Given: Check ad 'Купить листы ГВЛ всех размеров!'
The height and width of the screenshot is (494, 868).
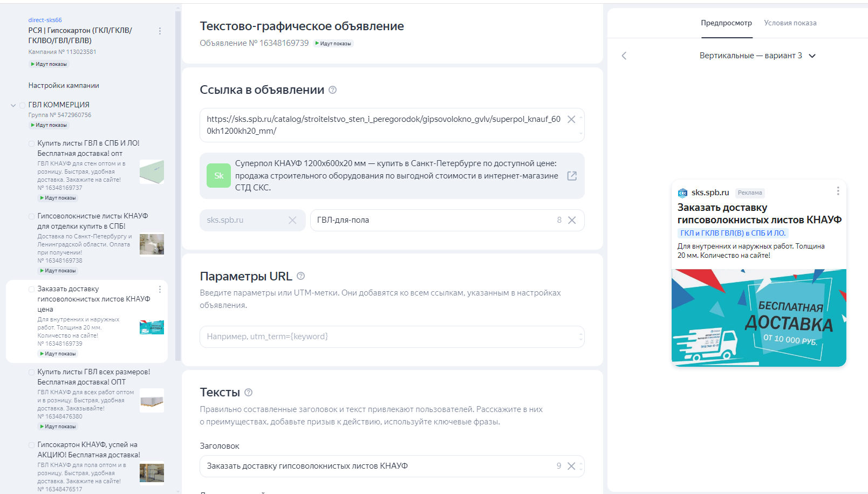Looking at the screenshot, I should pyautogui.click(x=32, y=373).
